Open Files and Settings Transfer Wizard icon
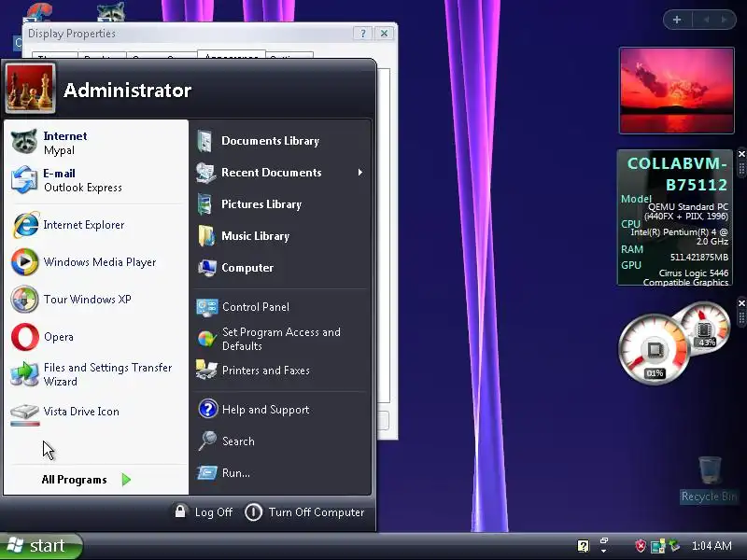Image resolution: width=747 pixels, height=560 pixels. point(25,374)
